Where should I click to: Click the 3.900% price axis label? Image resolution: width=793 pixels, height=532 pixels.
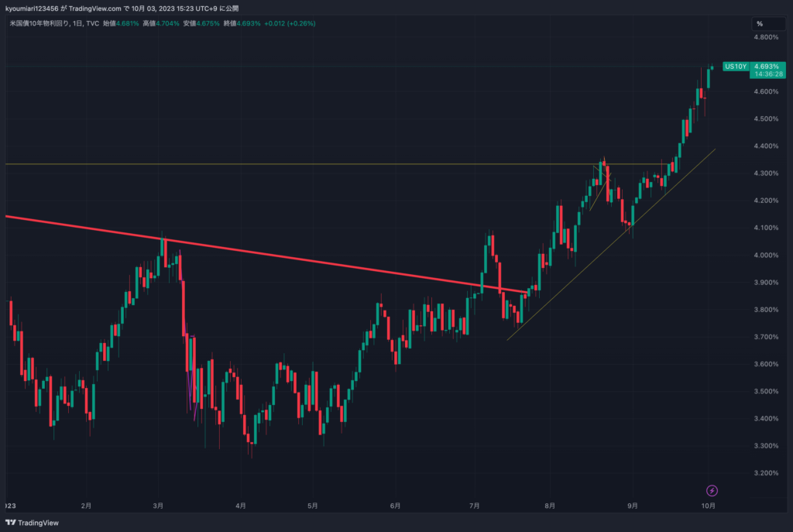pyautogui.click(x=766, y=283)
